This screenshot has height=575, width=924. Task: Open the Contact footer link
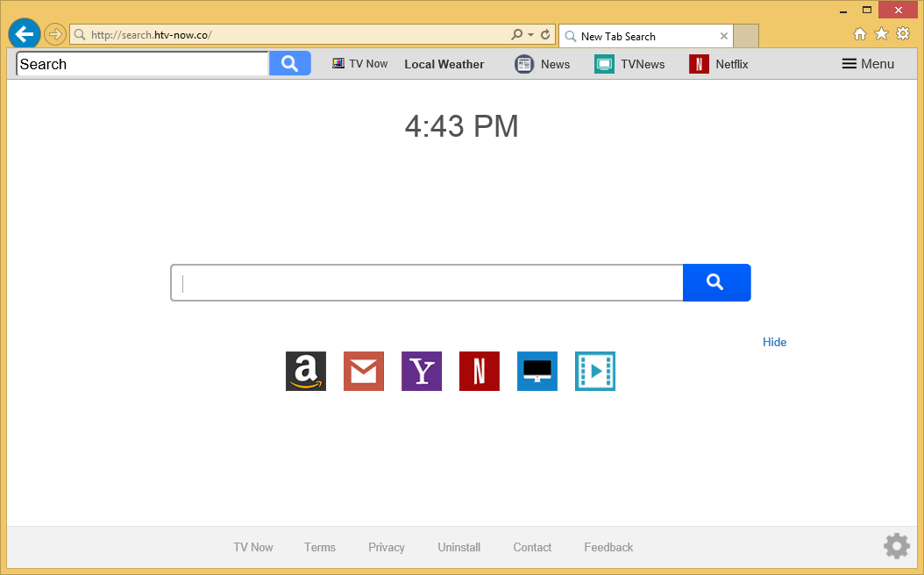point(532,547)
